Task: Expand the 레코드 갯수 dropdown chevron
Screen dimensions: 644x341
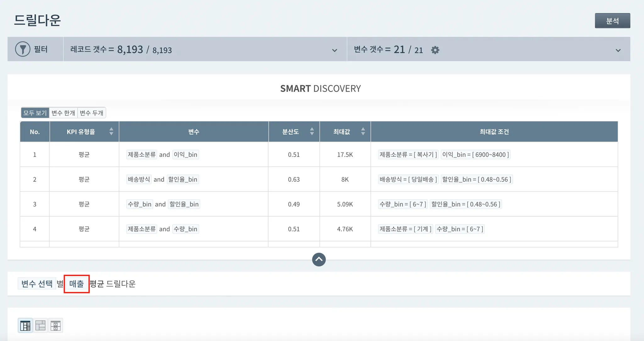Action: point(334,50)
